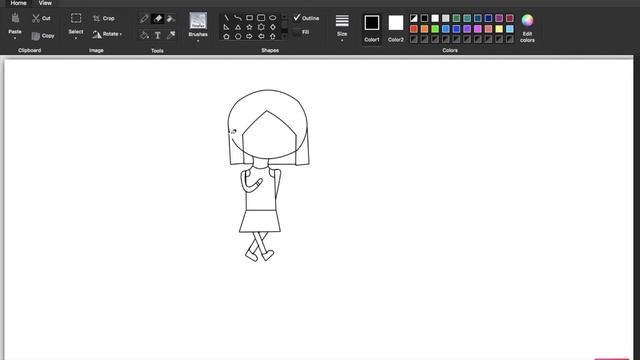Pick the black palette swatch
The height and width of the screenshot is (360, 640).
tap(424, 18)
